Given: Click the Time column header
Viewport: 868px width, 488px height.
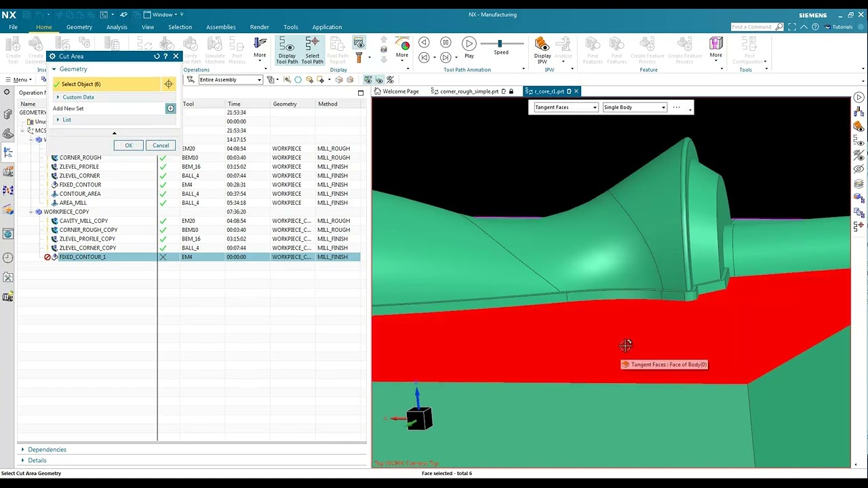Looking at the screenshot, I should coord(248,104).
